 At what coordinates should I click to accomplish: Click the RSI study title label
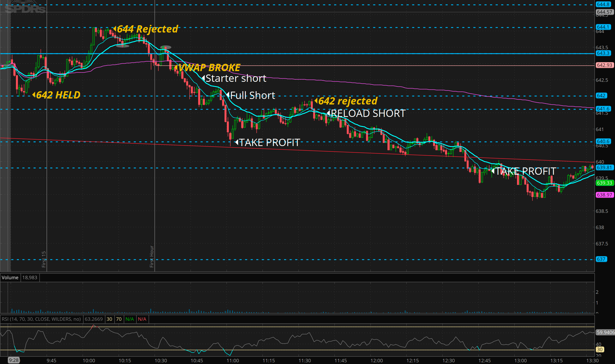coord(41,319)
